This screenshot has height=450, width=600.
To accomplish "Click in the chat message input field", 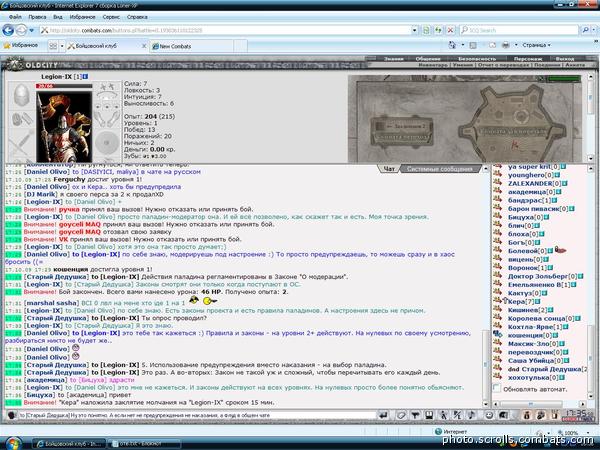I will pos(197,415).
